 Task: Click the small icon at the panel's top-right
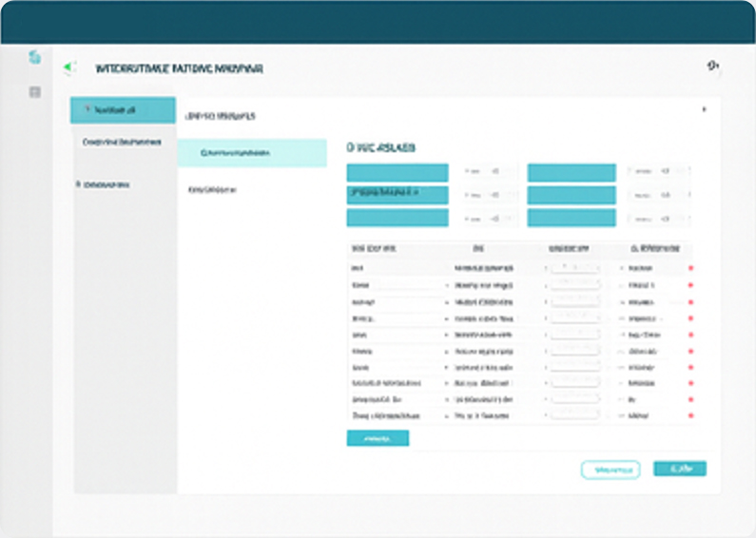[704, 109]
